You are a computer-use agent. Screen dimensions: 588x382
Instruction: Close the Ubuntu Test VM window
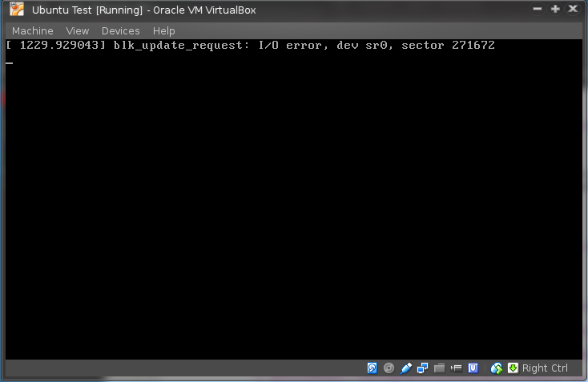click(x=573, y=9)
